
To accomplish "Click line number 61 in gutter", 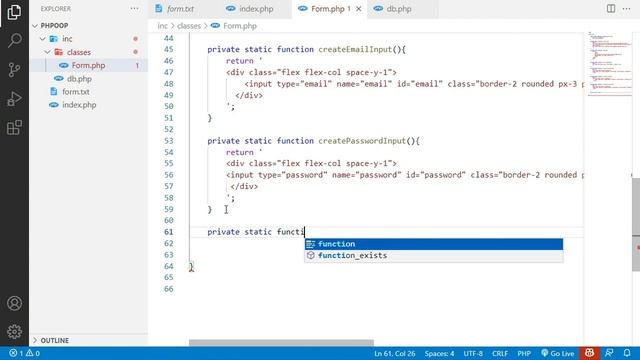I will (169, 232).
